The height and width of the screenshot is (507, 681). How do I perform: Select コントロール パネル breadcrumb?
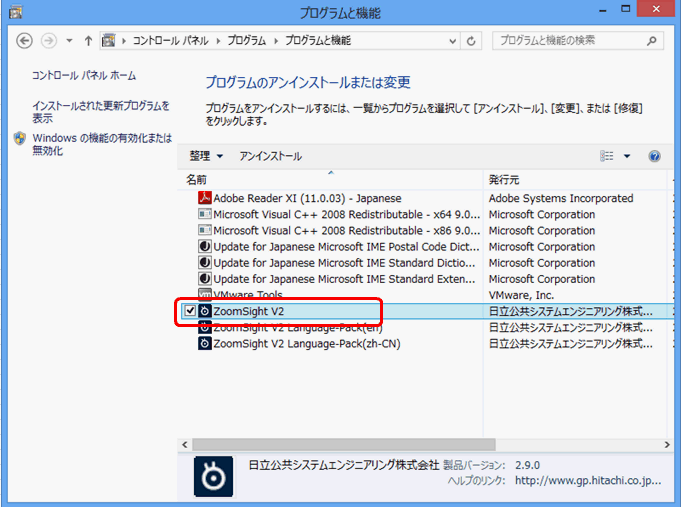tap(170, 41)
